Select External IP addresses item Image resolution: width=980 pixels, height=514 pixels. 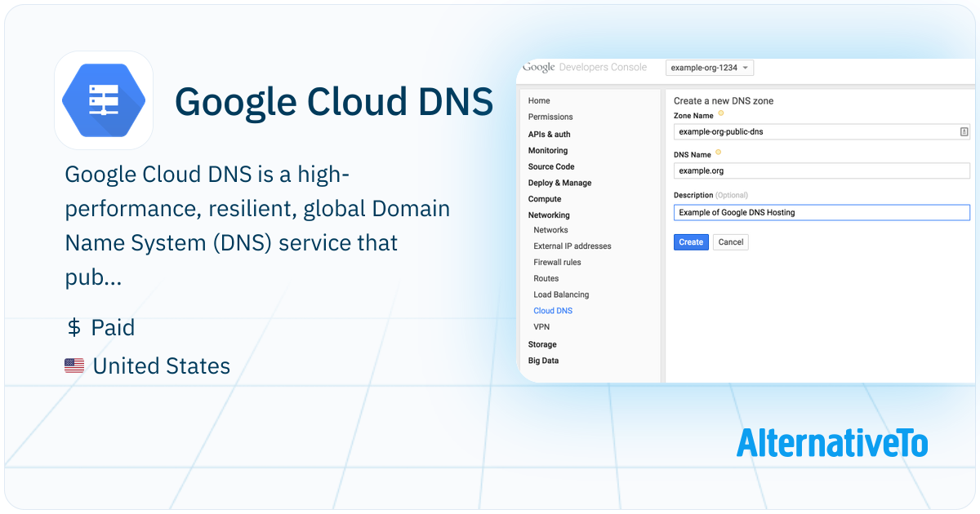point(572,246)
